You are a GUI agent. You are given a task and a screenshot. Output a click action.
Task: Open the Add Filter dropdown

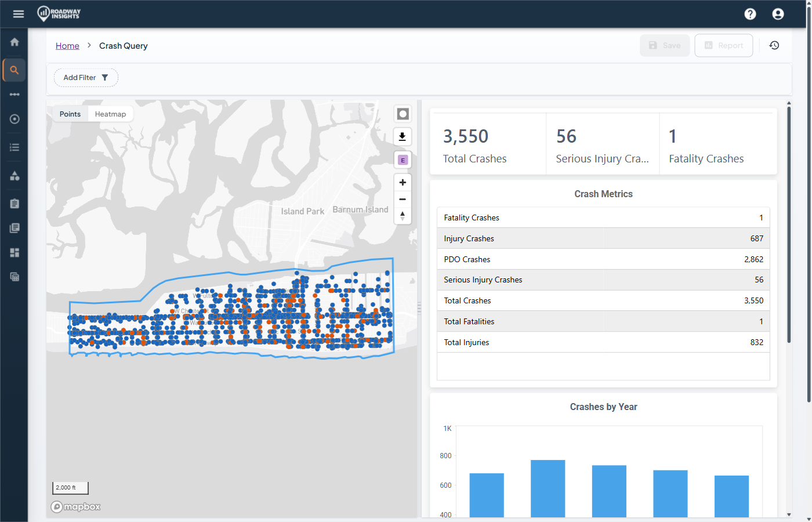pos(86,77)
